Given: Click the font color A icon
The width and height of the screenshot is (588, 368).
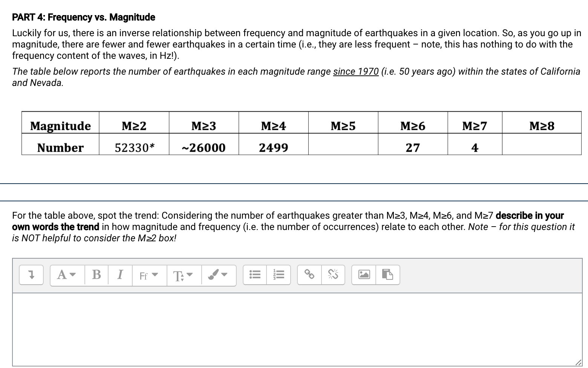Looking at the screenshot, I should pos(62,275).
